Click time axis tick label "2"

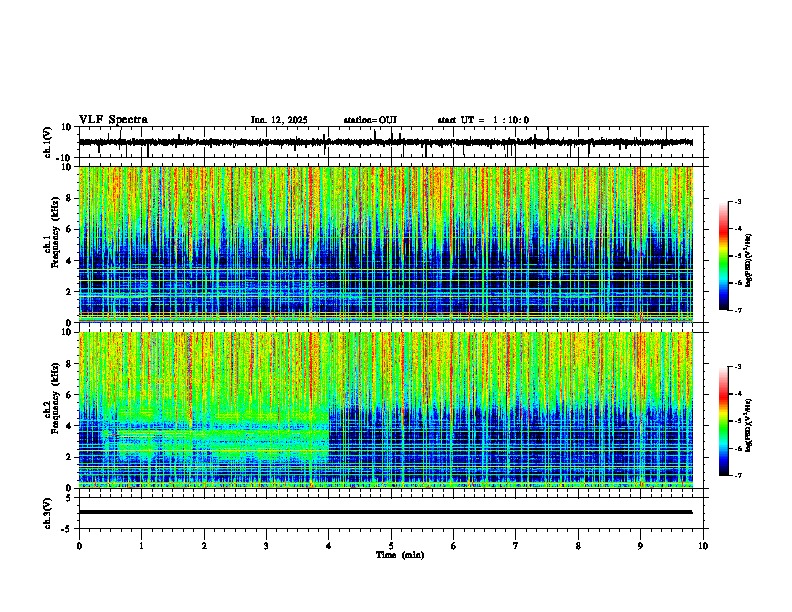pyautogui.click(x=204, y=546)
